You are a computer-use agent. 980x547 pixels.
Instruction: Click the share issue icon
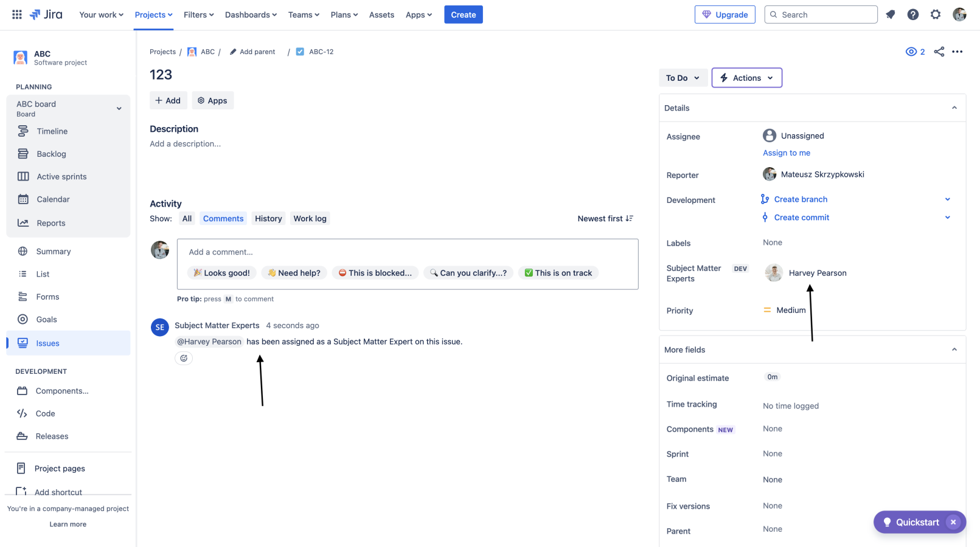[x=939, y=52]
